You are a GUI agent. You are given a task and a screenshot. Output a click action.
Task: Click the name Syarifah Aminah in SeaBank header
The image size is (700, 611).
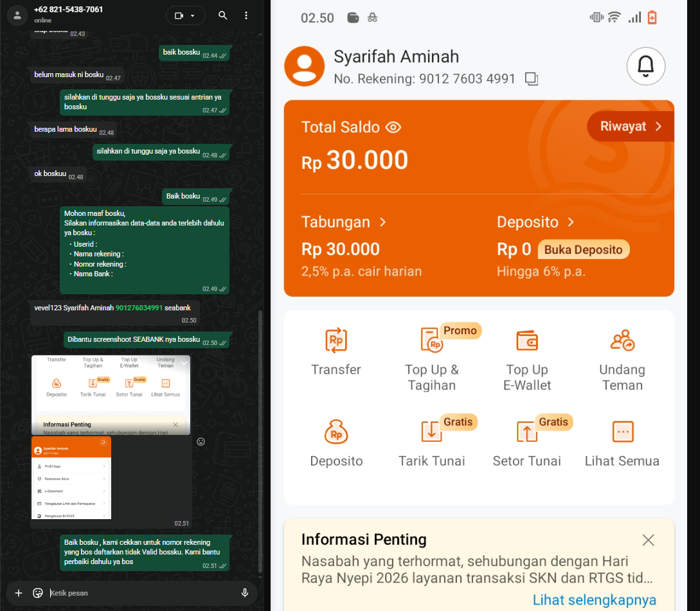[397, 57]
